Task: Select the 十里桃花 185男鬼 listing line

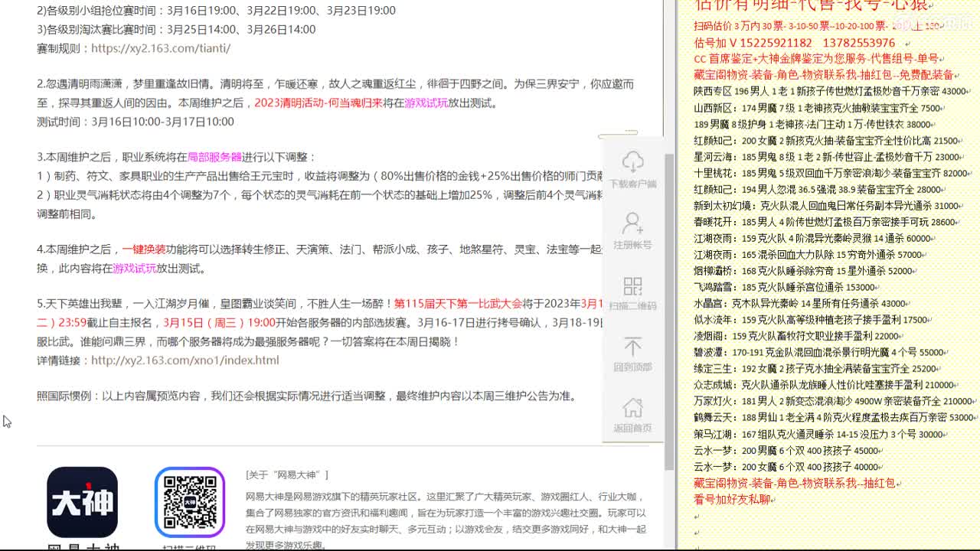Action: coord(832,173)
